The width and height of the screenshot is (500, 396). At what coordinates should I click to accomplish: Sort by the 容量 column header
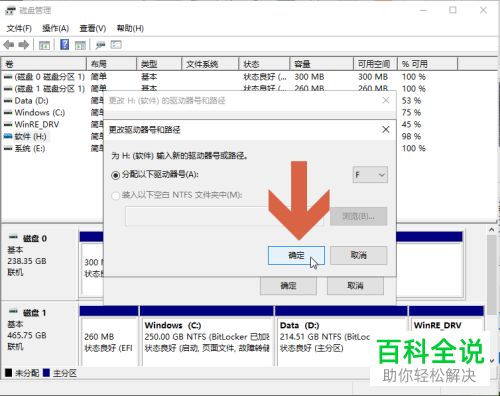point(322,64)
